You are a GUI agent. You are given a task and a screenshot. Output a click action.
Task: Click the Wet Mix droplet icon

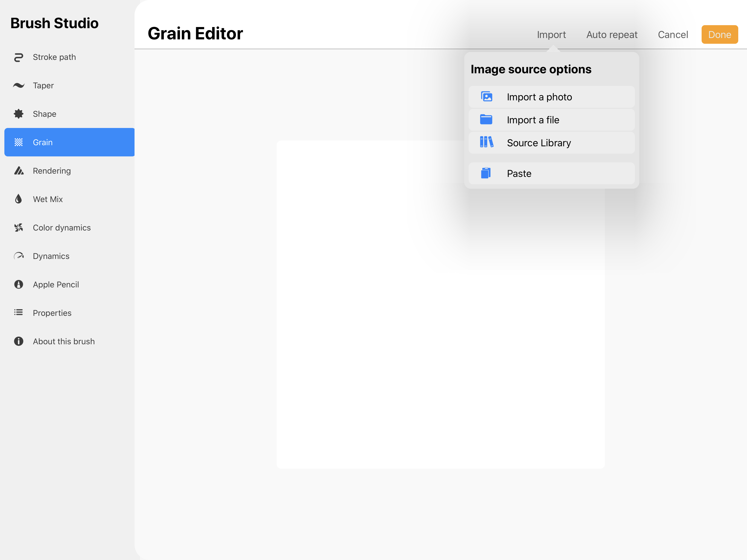point(19,199)
